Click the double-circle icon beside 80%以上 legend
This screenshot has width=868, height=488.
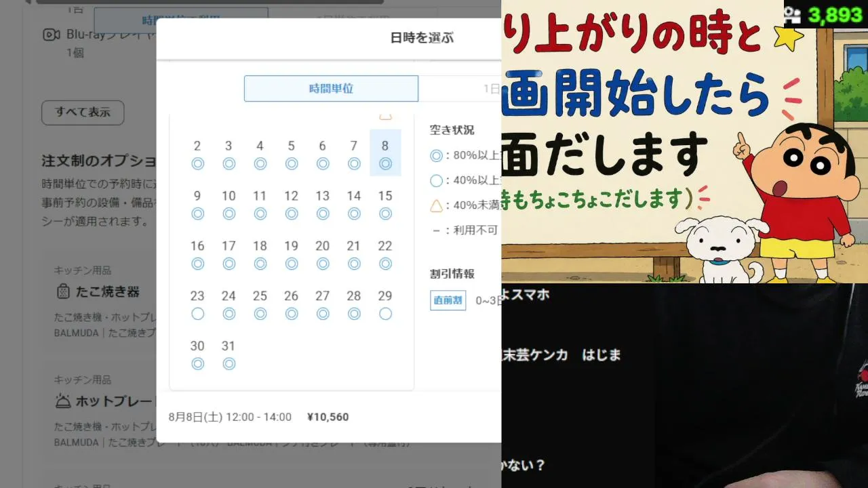click(x=436, y=155)
